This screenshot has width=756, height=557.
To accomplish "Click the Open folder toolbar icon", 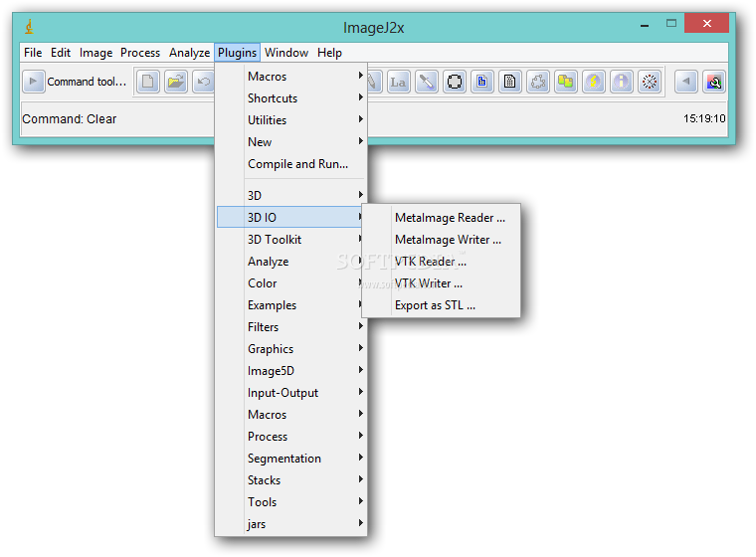I will pyautogui.click(x=176, y=82).
